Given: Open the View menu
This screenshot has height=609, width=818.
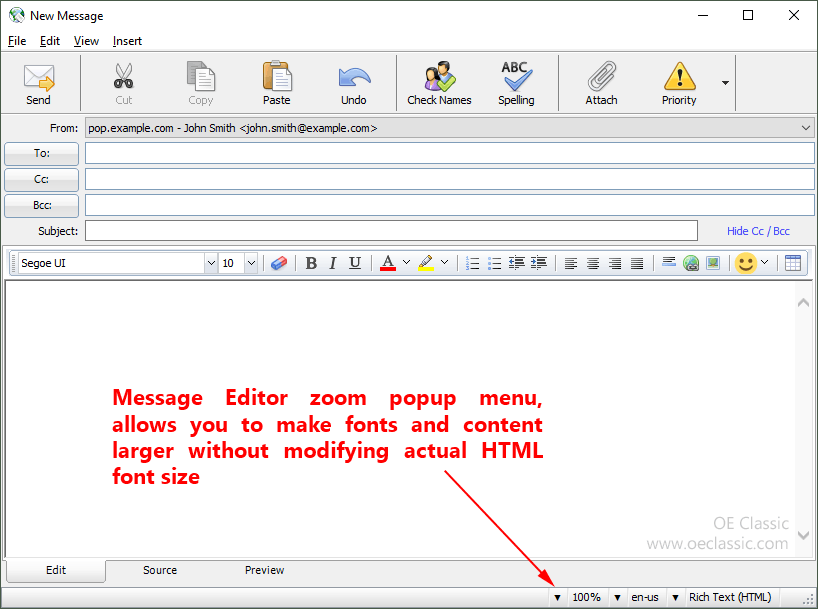Looking at the screenshot, I should click(86, 41).
